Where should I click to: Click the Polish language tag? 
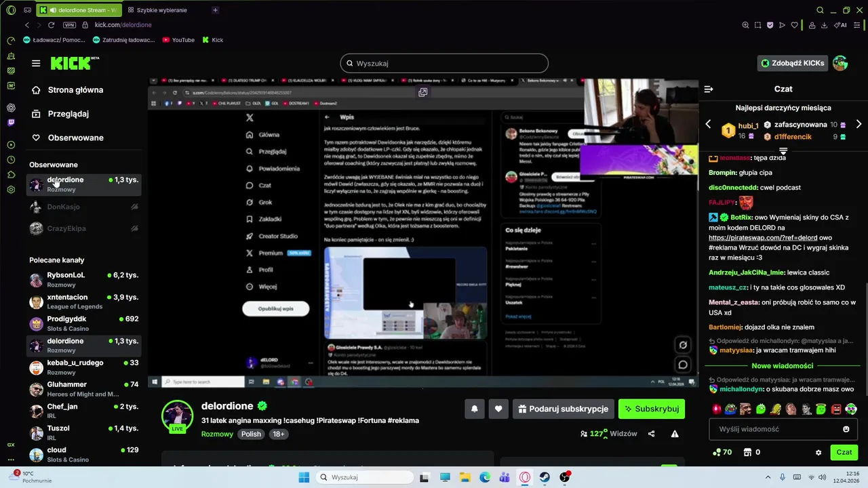click(251, 434)
